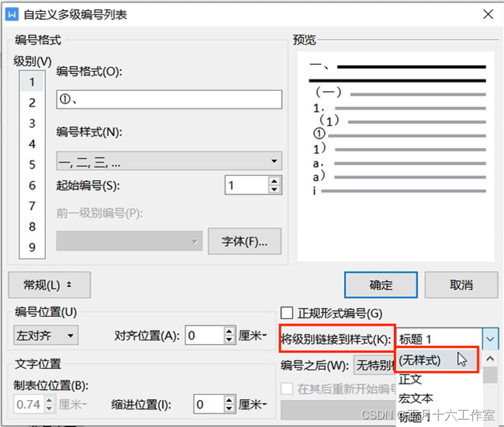504x427 pixels.
Task: Enable the 正规形式编号 checkbox
Action: [x=287, y=313]
